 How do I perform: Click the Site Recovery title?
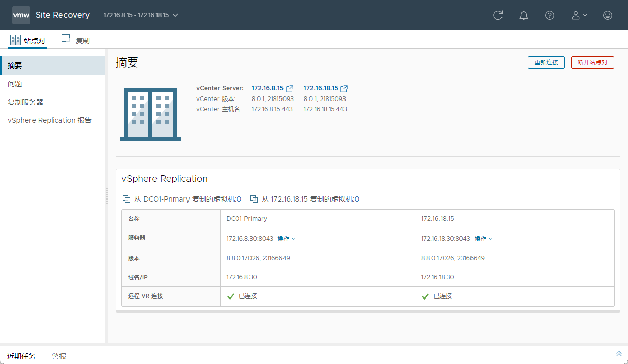click(62, 15)
